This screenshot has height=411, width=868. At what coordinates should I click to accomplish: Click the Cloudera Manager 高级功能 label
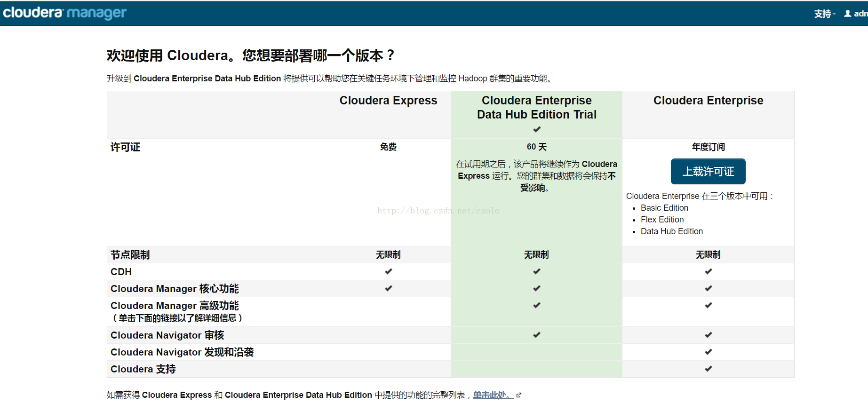click(175, 306)
